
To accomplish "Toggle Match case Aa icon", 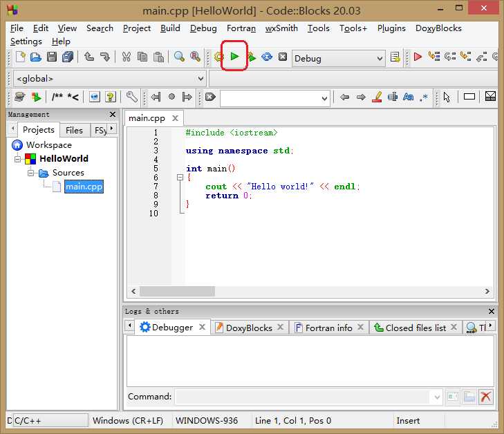I will point(408,97).
